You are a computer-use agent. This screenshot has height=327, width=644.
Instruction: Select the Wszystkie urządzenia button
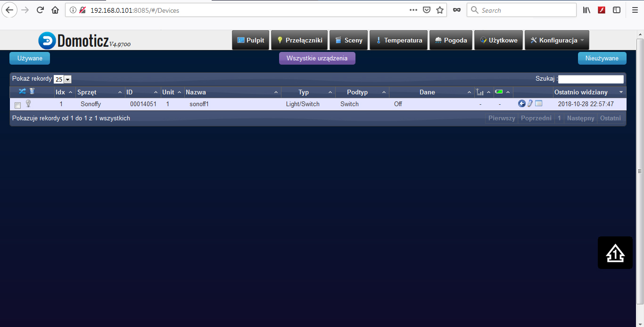click(x=317, y=59)
